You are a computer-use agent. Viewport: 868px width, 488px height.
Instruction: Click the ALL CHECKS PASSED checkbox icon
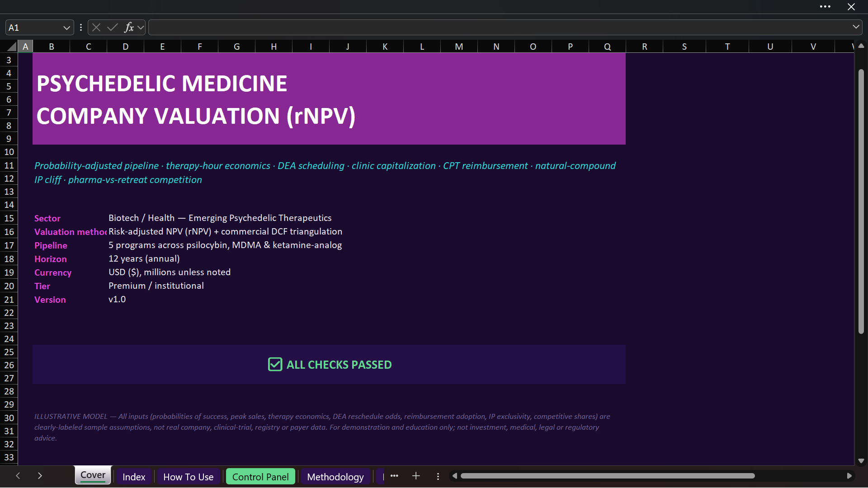(x=275, y=364)
